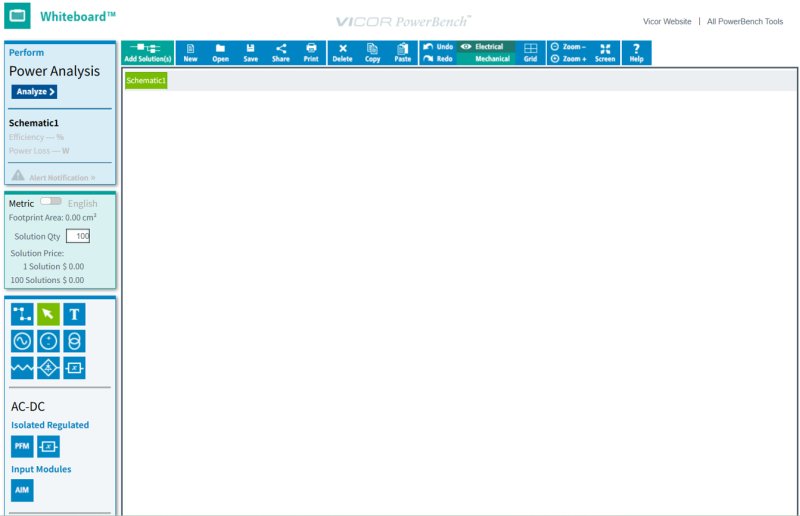Open the Alert Notification link

(62, 178)
